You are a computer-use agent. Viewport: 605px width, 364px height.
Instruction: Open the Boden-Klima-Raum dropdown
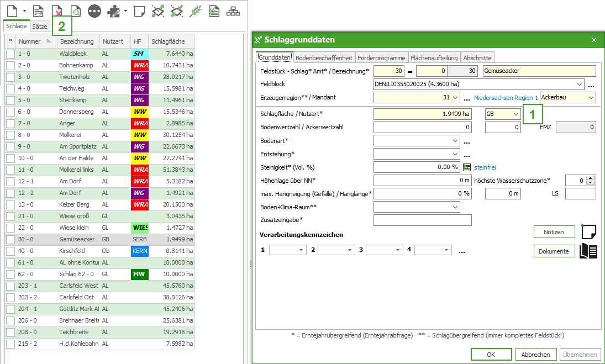point(455,207)
